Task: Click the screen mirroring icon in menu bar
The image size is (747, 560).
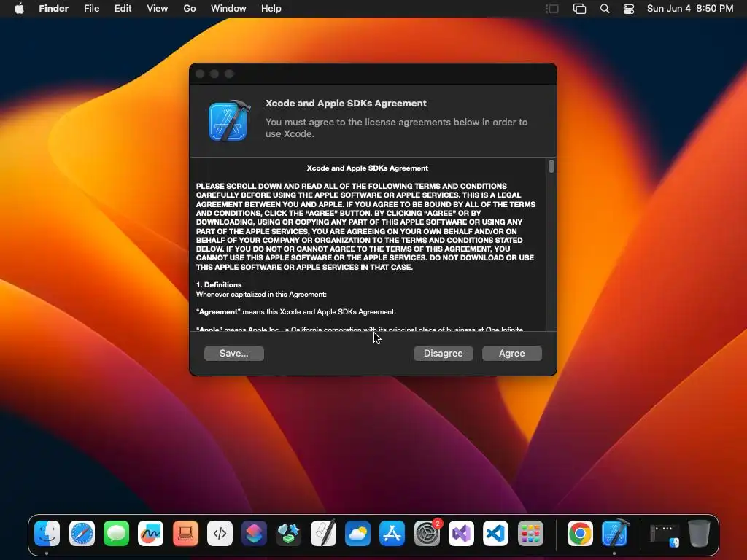Action: pyautogui.click(x=579, y=9)
